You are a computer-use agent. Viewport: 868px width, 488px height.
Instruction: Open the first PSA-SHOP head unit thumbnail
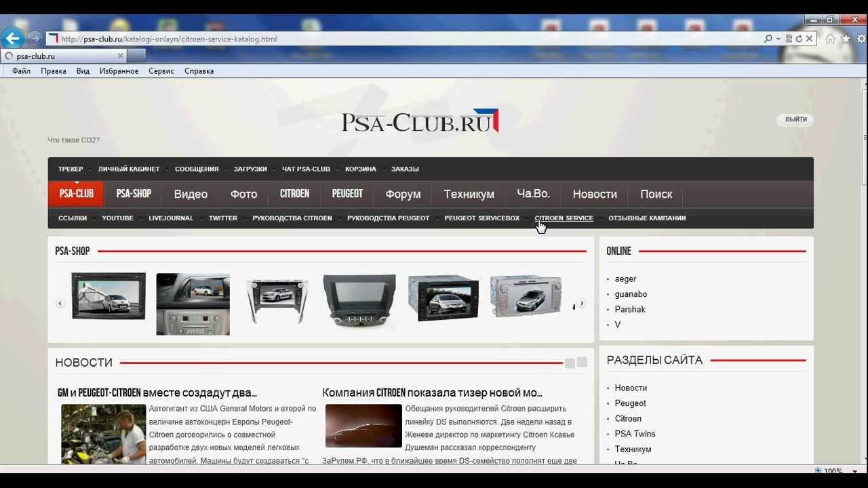coord(108,296)
